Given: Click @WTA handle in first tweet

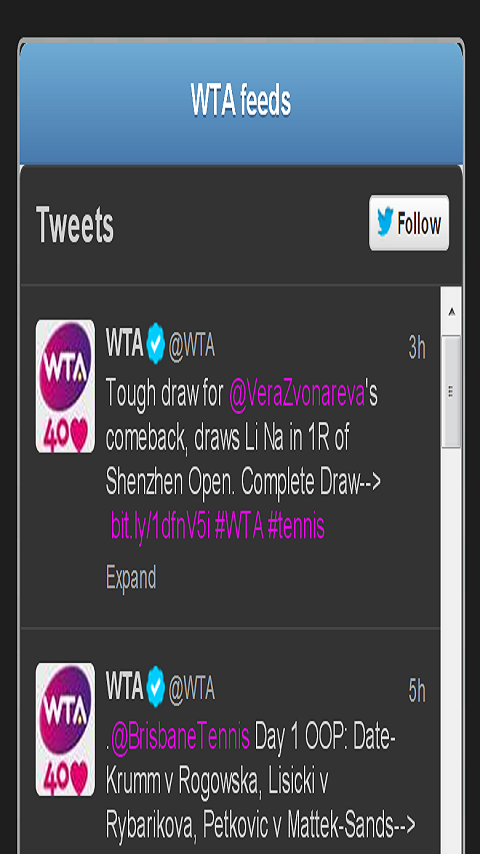Looking at the screenshot, I should pos(192,346).
